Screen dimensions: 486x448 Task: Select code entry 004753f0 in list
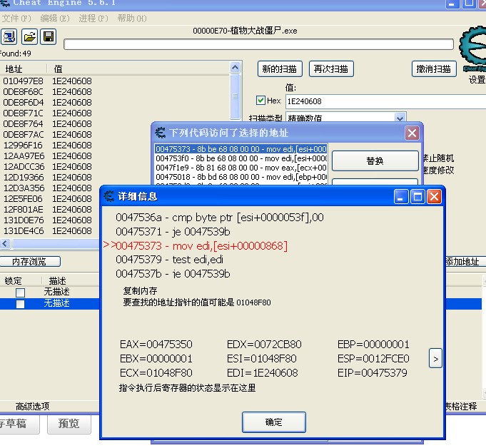pyautogui.click(x=241, y=158)
